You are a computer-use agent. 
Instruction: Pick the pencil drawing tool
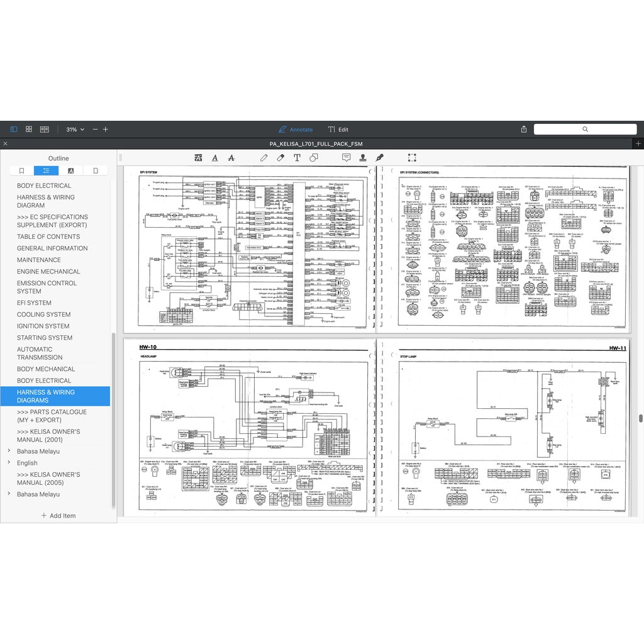click(264, 158)
